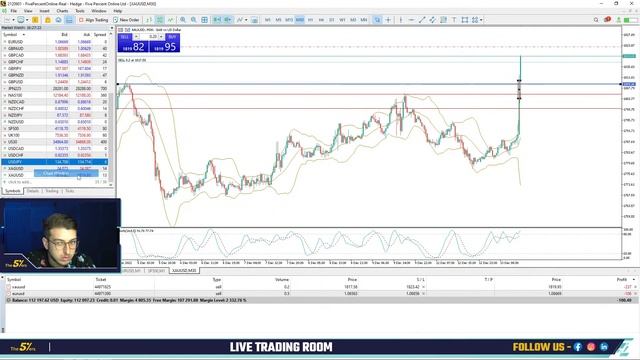The width and height of the screenshot is (640, 360).
Task: Select the M1 timeframe
Action: click(x=268, y=20)
